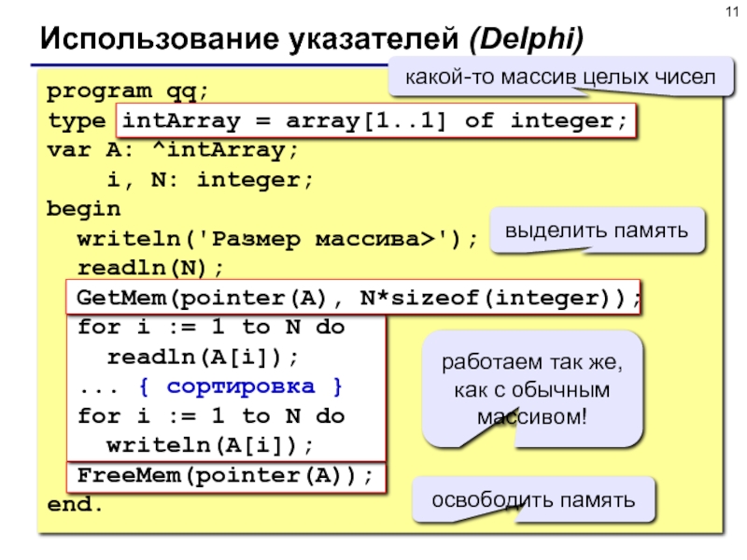Viewport: 747px width, 560px height.
Task: Click the callout 'работаем так же, как с обычным массивом!'
Action: pos(532,389)
